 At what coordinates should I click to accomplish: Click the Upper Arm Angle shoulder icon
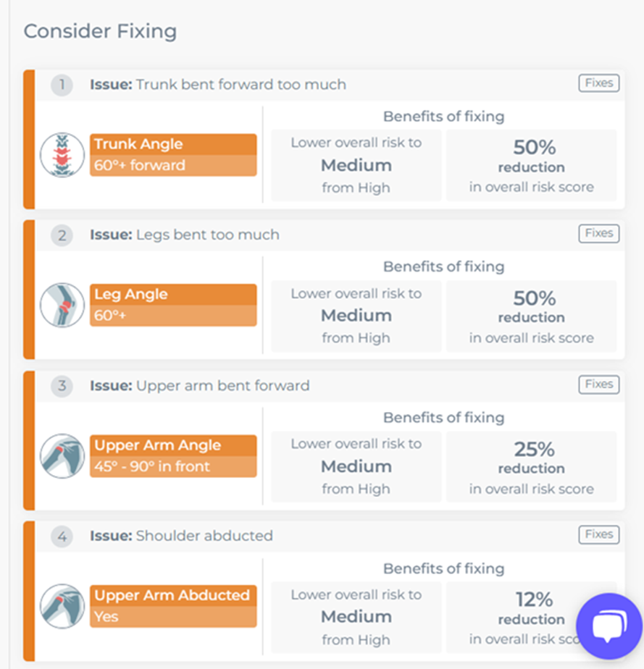pos(62,456)
